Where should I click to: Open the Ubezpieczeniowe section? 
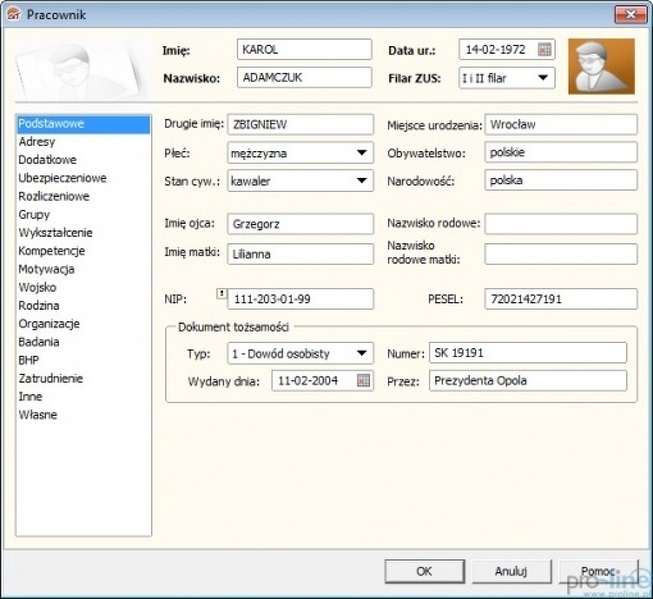point(62,178)
